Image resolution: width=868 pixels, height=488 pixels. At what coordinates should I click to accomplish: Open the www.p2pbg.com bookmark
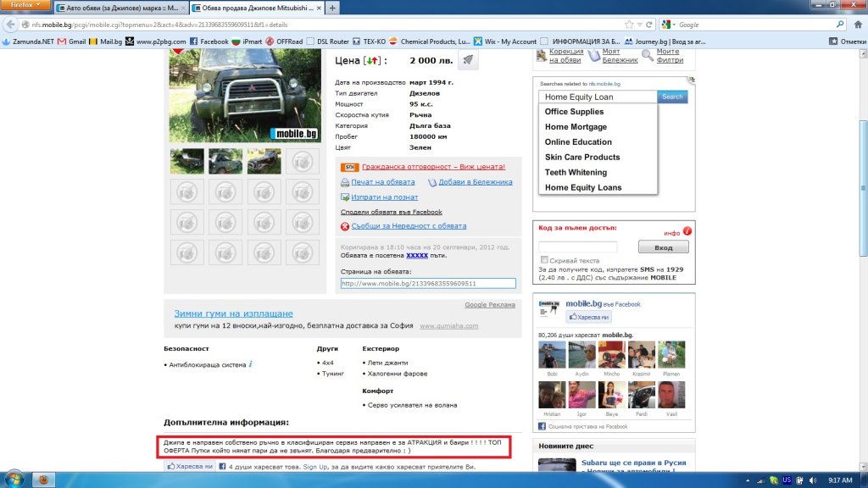click(156, 42)
